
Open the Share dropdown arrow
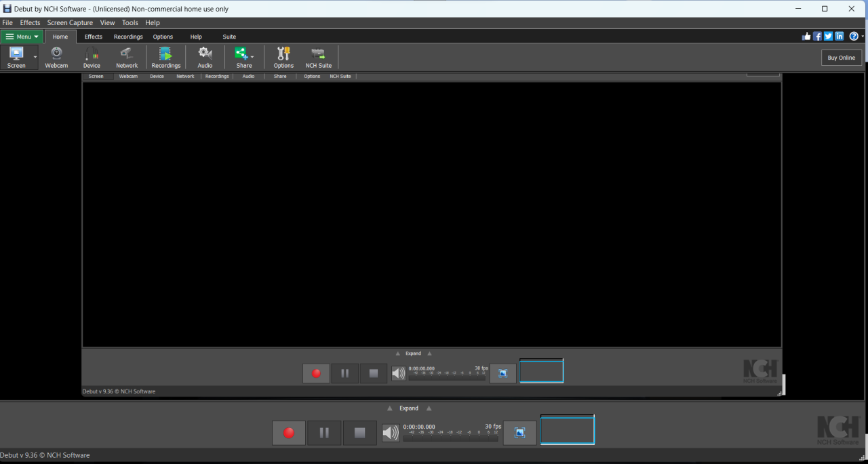[252, 57]
